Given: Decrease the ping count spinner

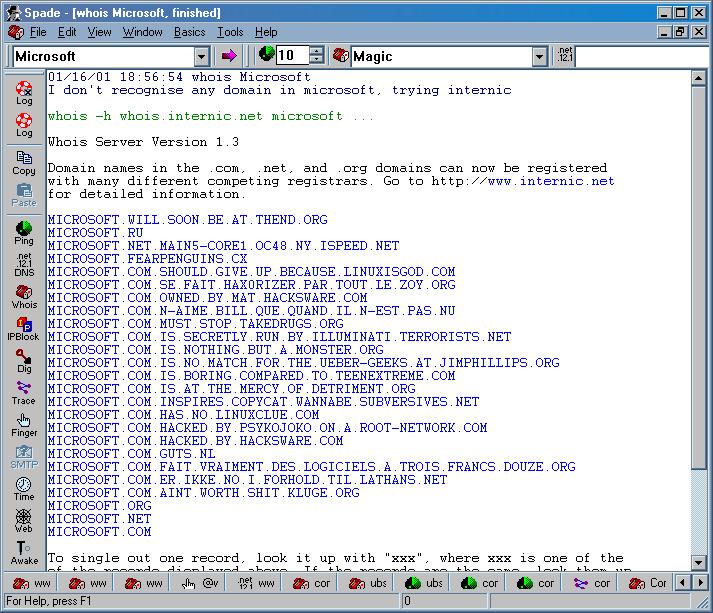Looking at the screenshot, I should [316, 60].
